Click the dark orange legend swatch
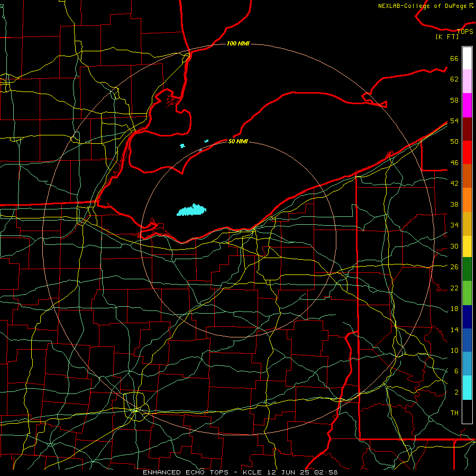This screenshot has height=476, width=476. pos(467,176)
